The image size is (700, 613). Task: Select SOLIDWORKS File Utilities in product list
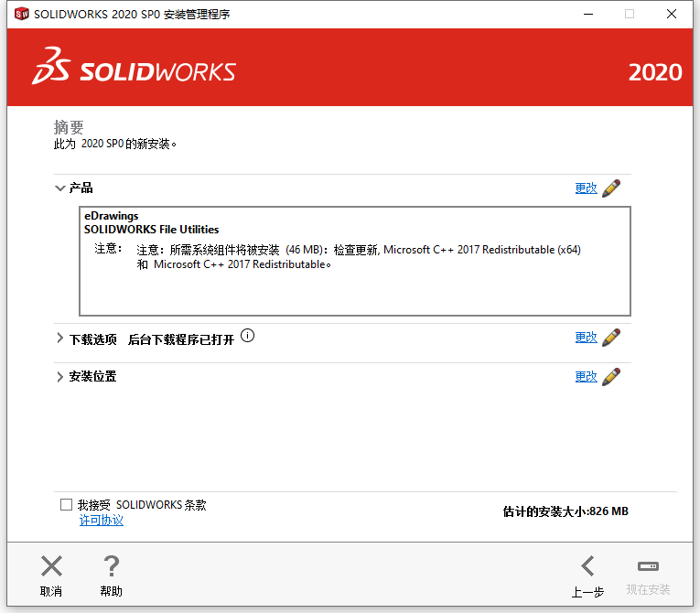pos(151,230)
